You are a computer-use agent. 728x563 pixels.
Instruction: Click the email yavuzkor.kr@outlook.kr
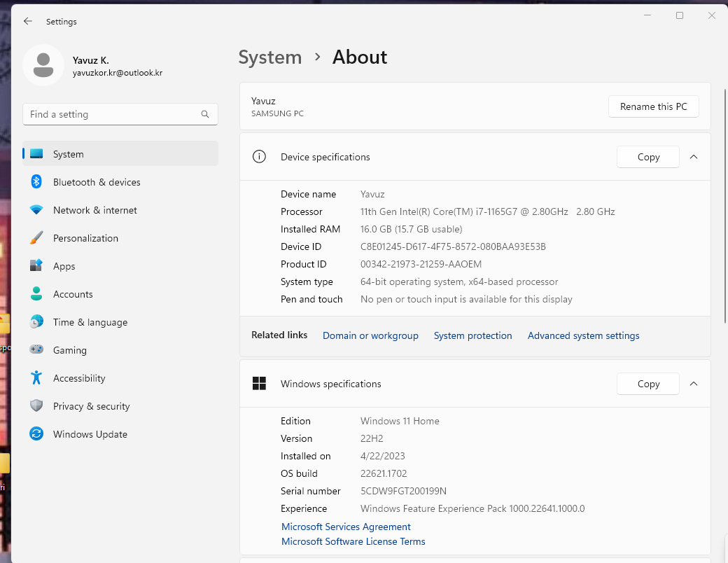[118, 73]
